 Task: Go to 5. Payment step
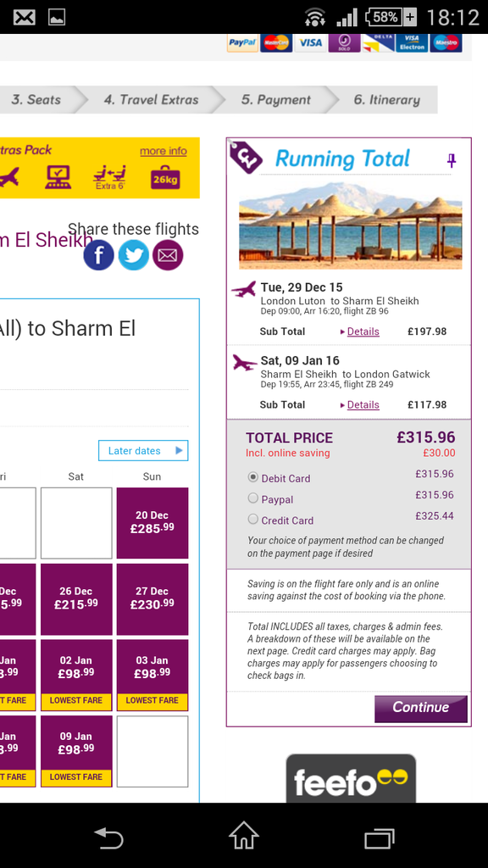coord(275,100)
